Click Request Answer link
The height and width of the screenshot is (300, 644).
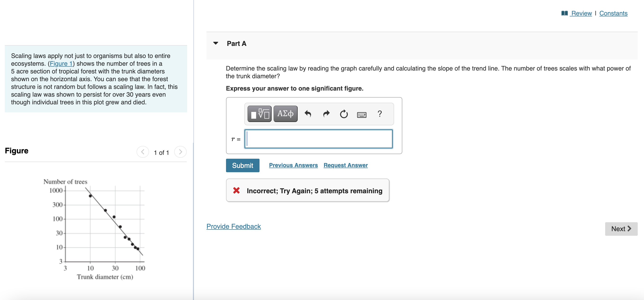[x=345, y=165]
